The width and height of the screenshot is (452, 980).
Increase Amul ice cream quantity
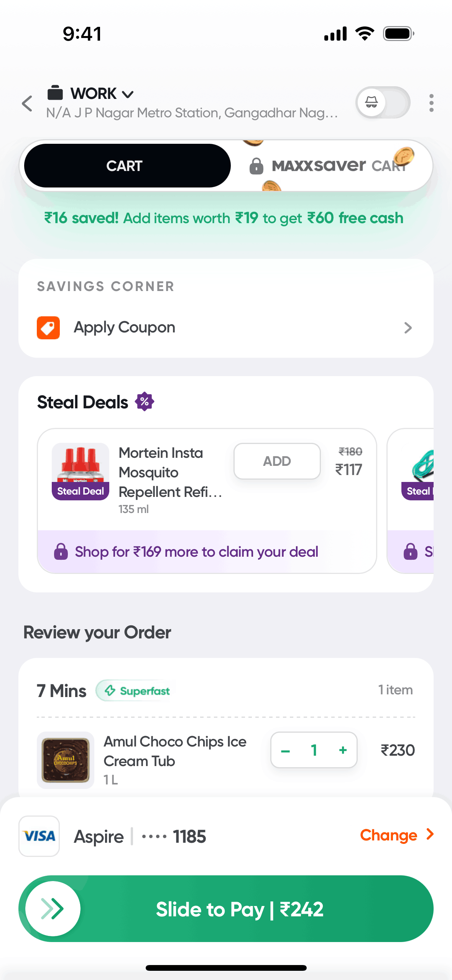click(x=343, y=750)
